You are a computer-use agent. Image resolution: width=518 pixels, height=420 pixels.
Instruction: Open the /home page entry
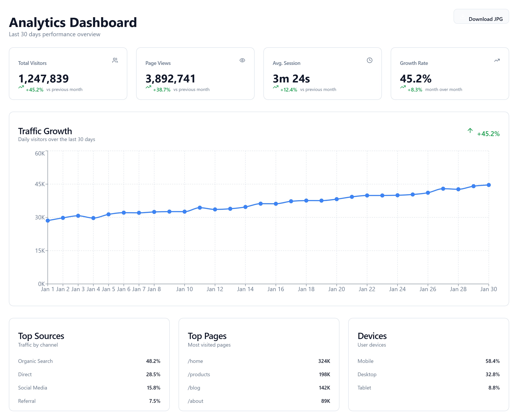195,361
